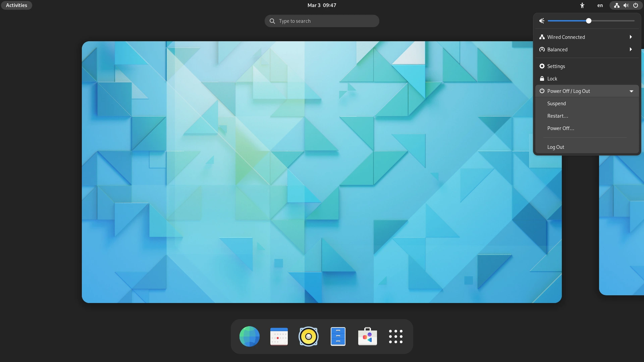Click the Type to search field
The image size is (644, 362).
(321, 21)
